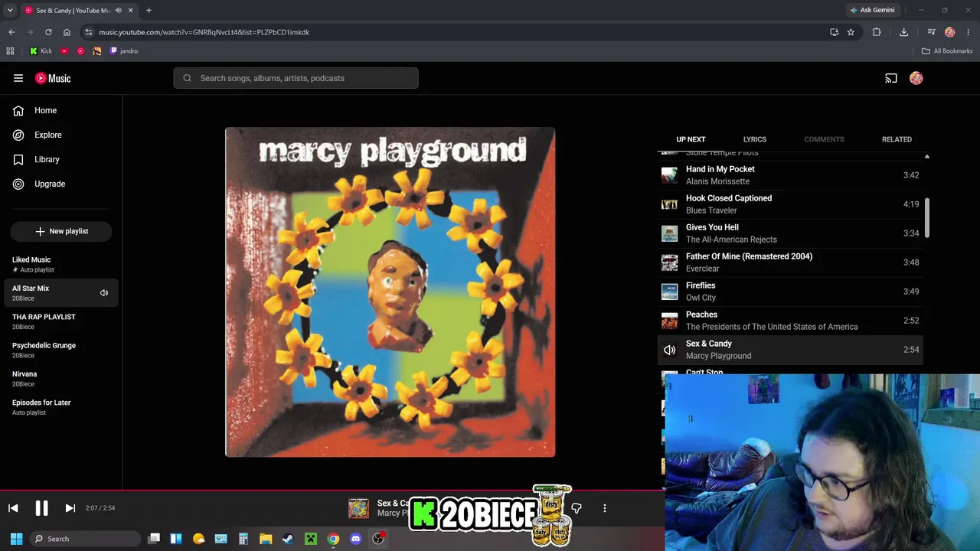Open the Chrome apps grid shortcut

tap(10, 51)
